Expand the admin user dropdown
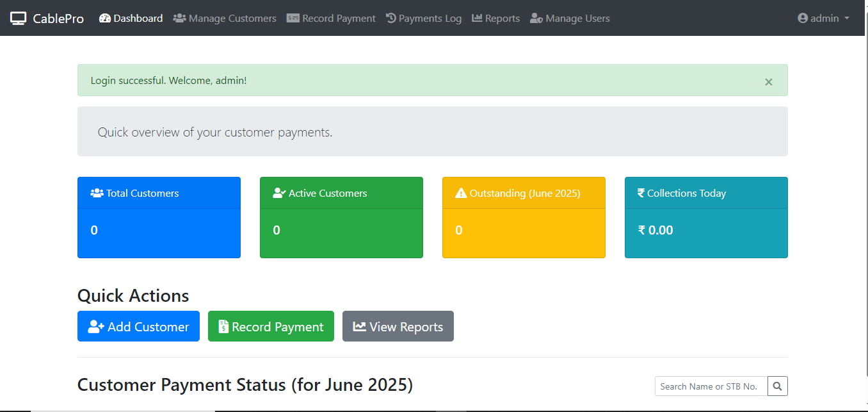 click(824, 19)
